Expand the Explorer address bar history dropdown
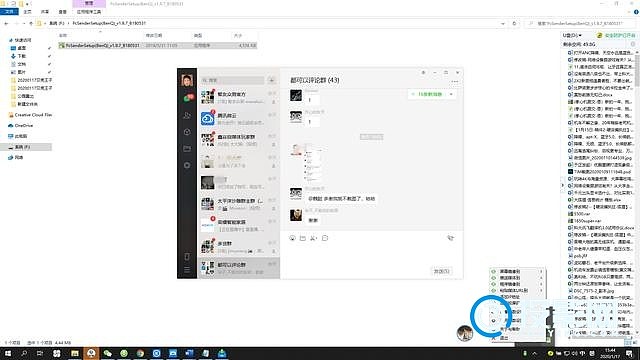This screenshot has width=640, height=360. (502, 24)
